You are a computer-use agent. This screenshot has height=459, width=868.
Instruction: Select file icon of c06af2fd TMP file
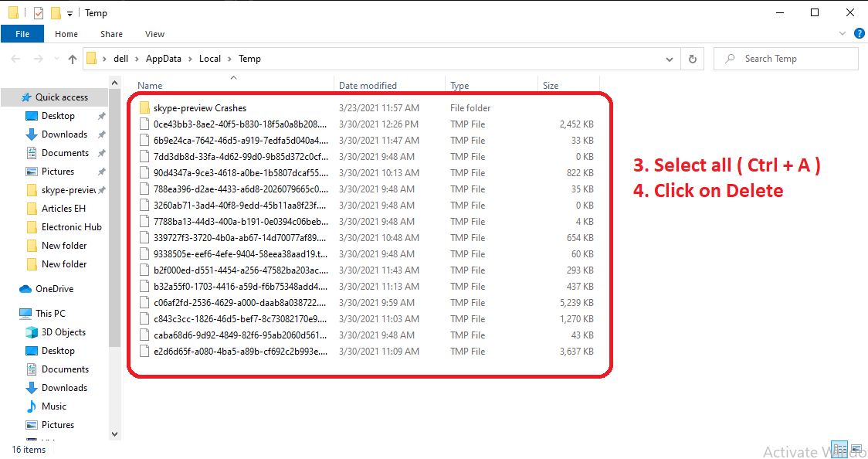pos(144,302)
